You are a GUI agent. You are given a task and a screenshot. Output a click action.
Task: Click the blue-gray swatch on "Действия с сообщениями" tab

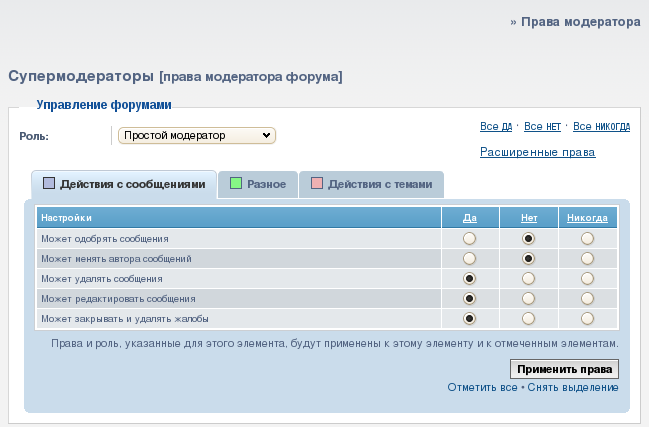[49, 184]
